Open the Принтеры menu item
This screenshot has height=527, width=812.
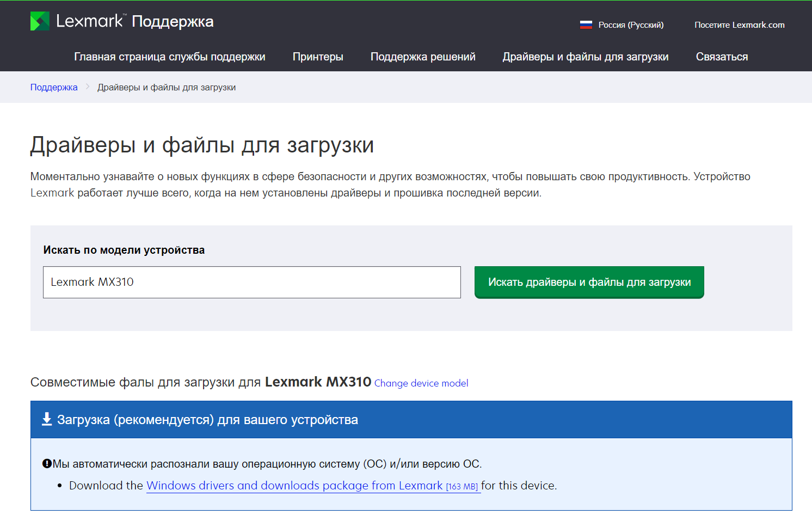click(x=318, y=57)
